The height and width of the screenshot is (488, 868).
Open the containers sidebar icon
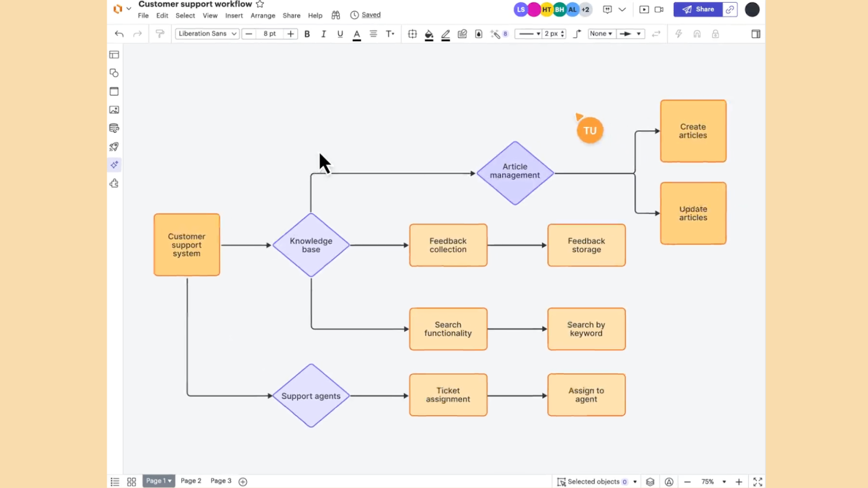pos(114,92)
